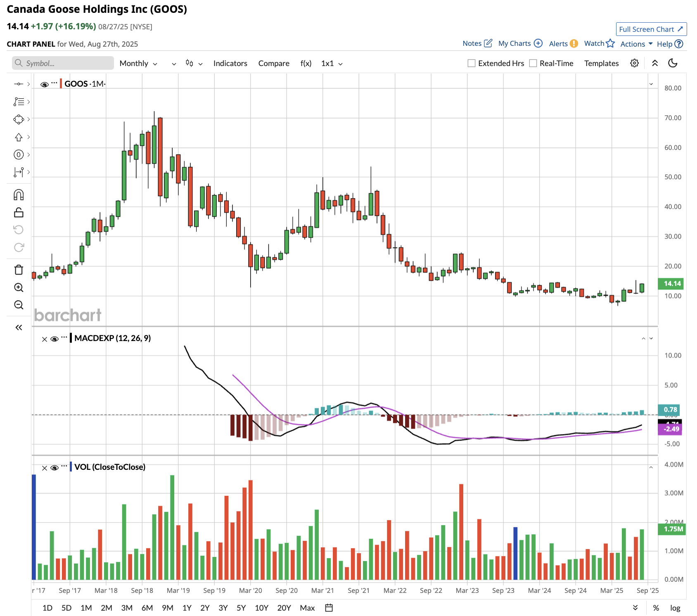Click the Notes edit icon

[x=488, y=43]
